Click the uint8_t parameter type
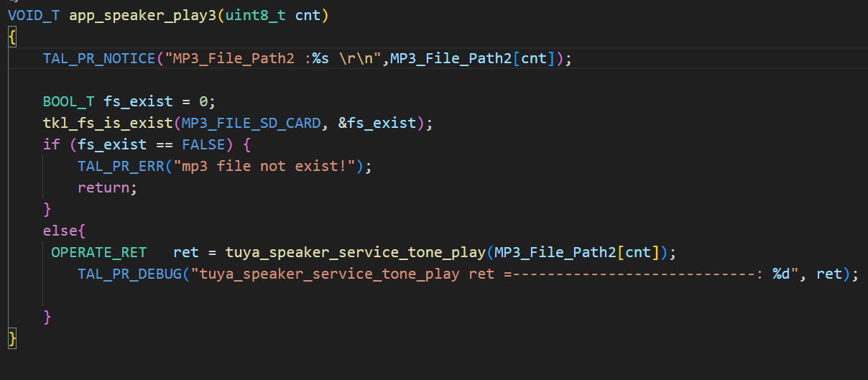 (256, 15)
